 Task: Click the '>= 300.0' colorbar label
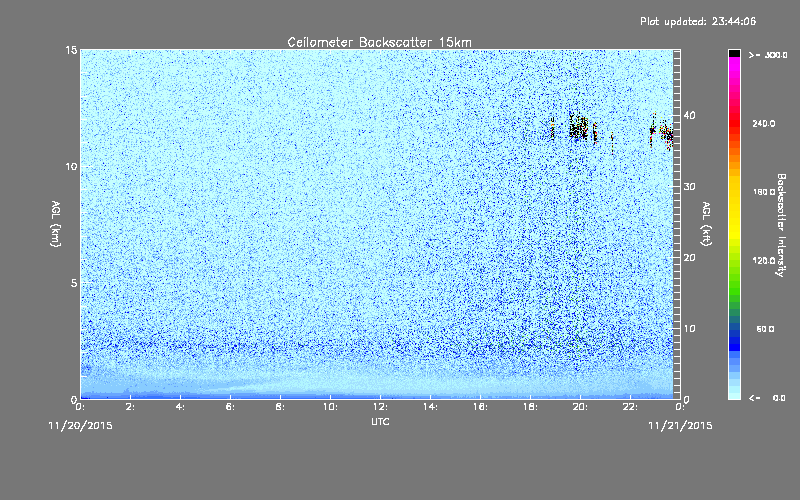point(768,55)
